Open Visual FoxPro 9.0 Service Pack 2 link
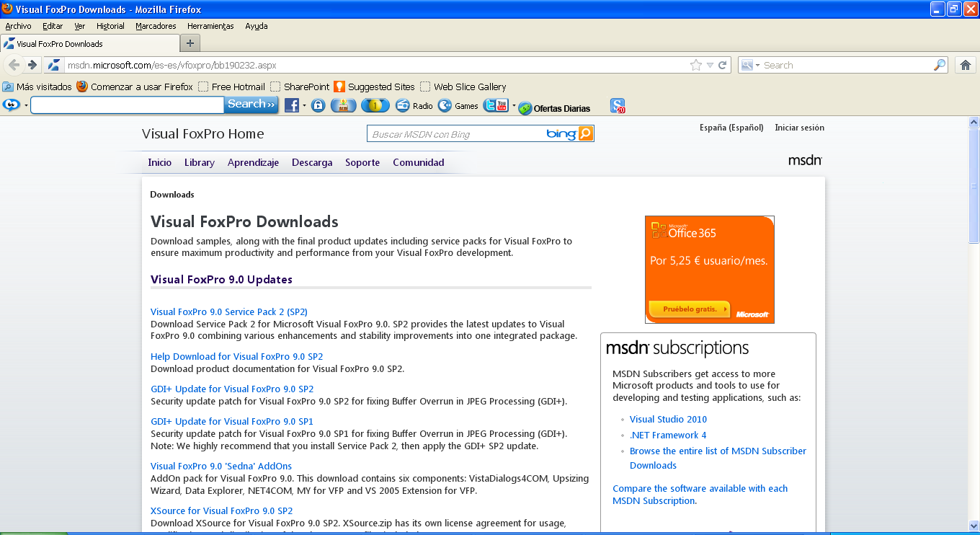Viewport: 980px width, 535px height. coord(228,311)
